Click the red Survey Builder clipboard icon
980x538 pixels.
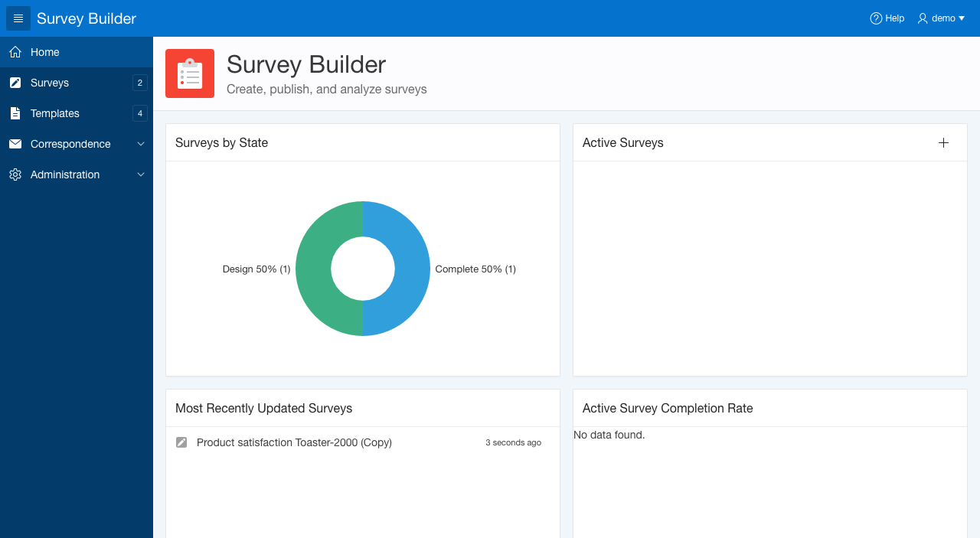(190, 73)
